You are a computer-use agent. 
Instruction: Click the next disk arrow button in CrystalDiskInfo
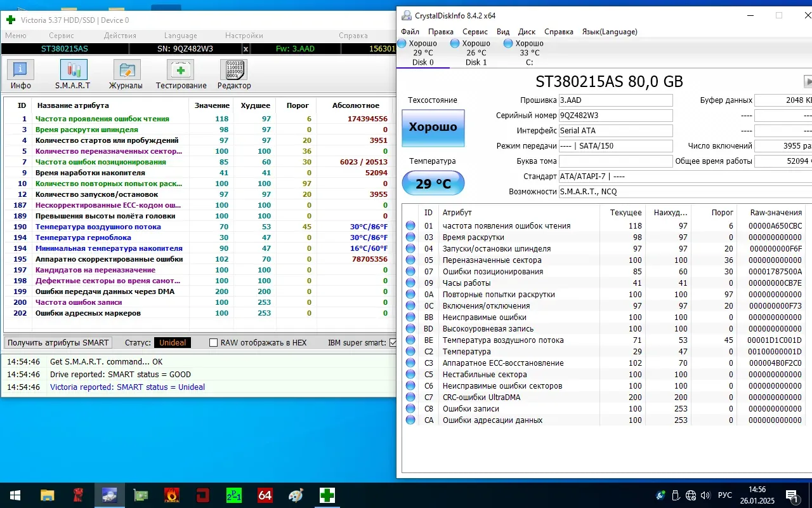click(x=808, y=81)
